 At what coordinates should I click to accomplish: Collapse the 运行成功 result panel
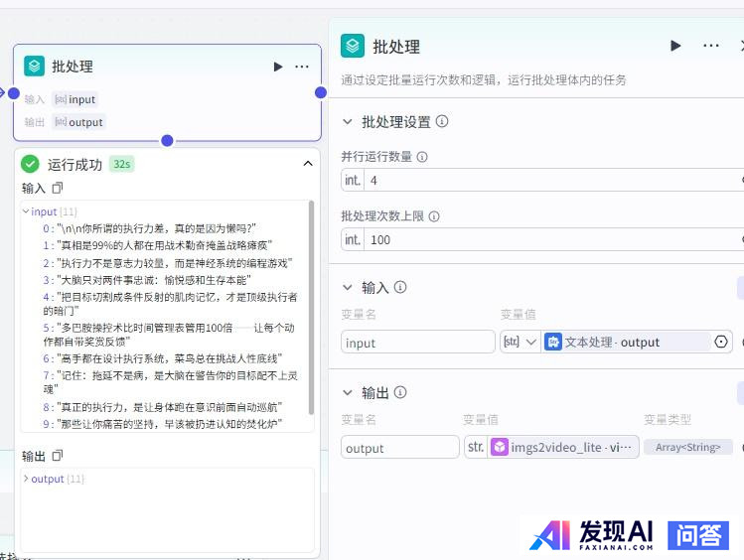(308, 164)
